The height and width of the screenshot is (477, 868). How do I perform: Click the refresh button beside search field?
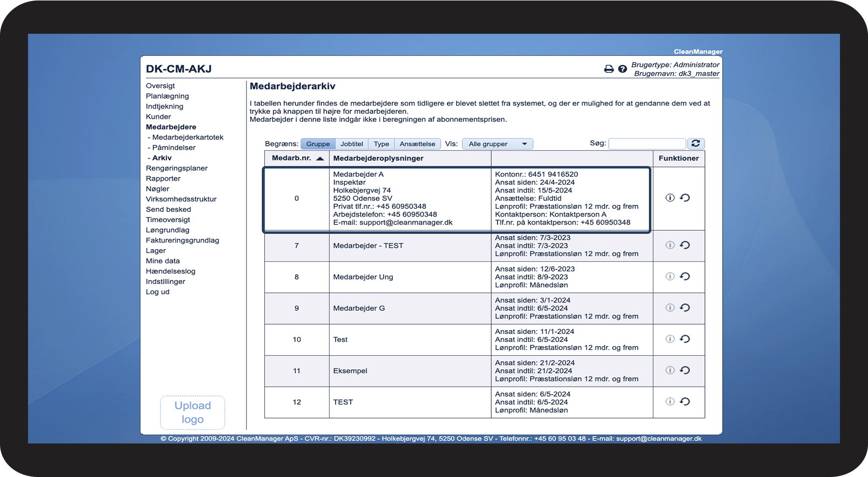[696, 143]
